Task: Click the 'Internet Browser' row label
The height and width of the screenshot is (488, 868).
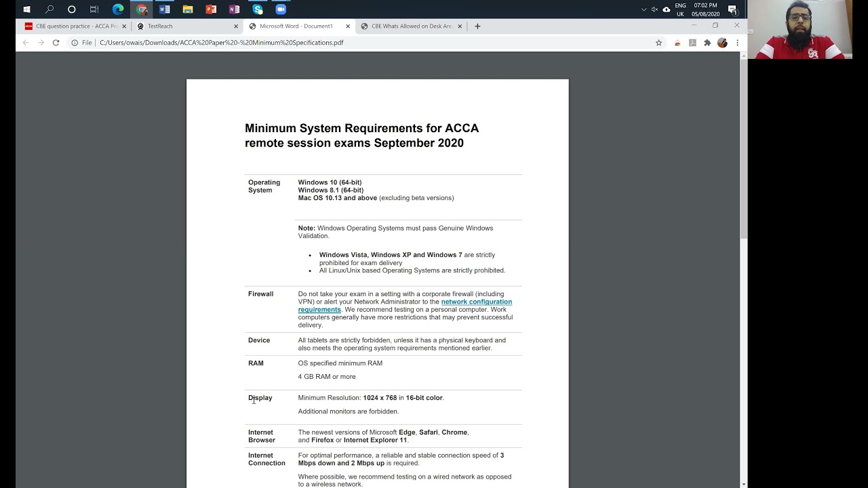Action: 262,436
